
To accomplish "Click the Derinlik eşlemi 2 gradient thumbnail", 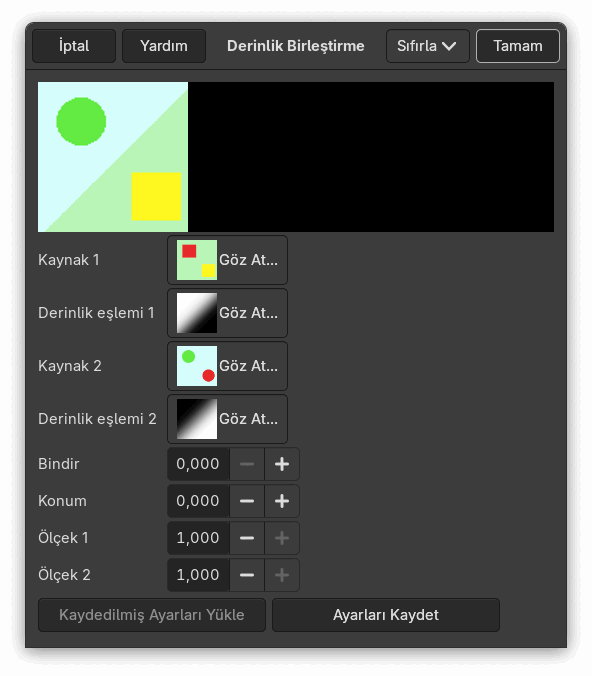I will tap(197, 419).
